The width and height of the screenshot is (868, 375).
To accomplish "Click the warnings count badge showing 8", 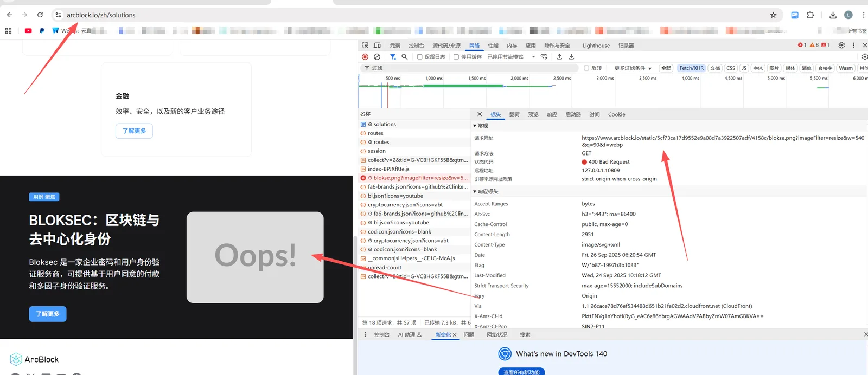I will click(814, 46).
